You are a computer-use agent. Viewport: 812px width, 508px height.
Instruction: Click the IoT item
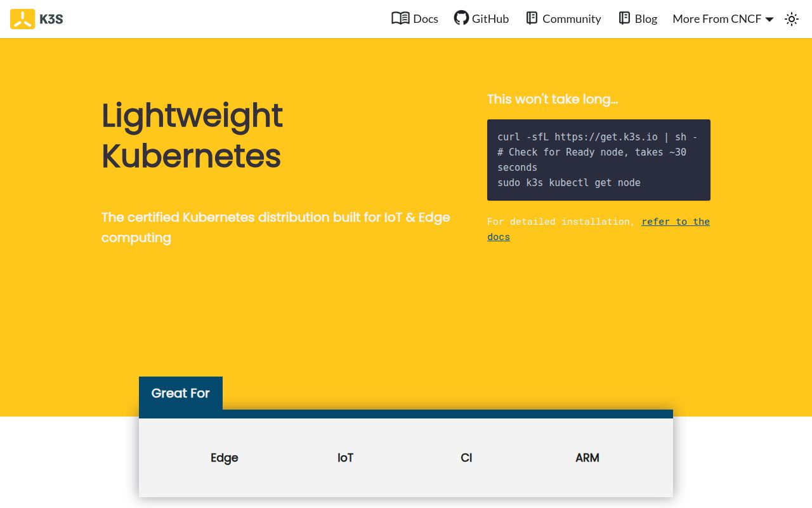point(345,458)
